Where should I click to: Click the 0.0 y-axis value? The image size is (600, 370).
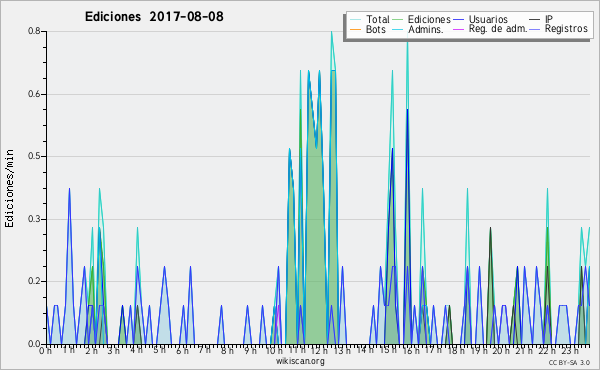tap(34, 344)
